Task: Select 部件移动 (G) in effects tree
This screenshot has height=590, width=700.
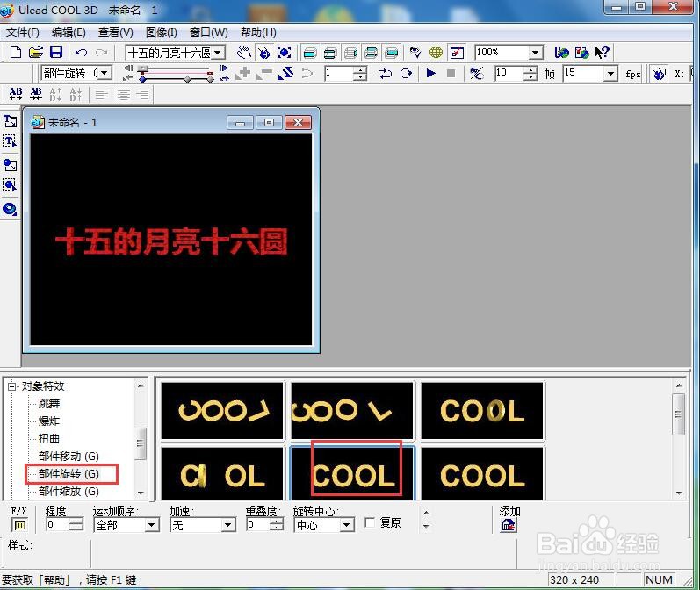Action: (69, 457)
